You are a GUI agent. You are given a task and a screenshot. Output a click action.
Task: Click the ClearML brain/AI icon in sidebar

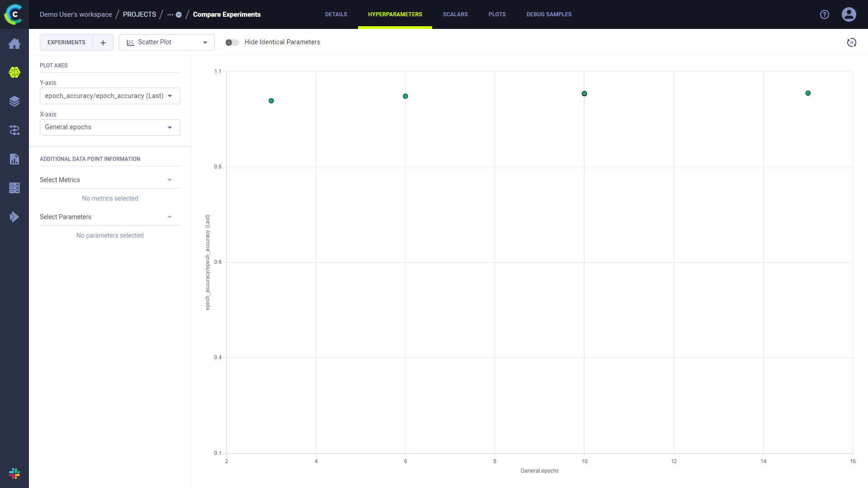[14, 72]
